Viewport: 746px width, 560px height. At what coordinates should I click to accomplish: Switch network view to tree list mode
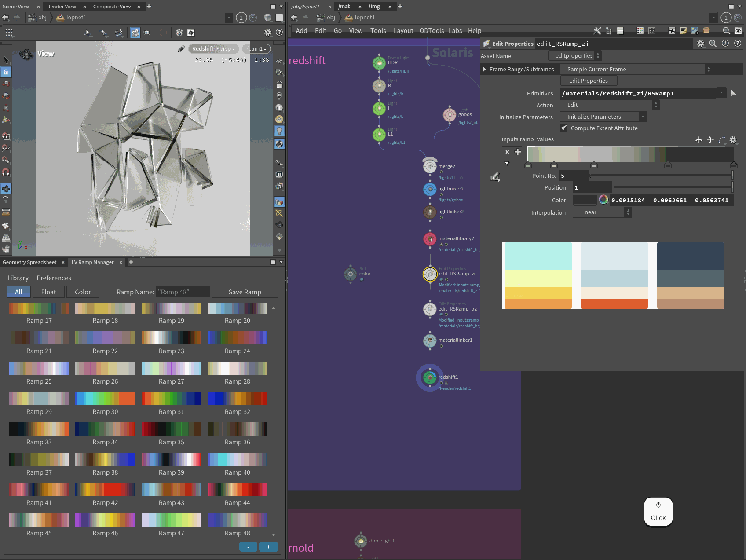[609, 31]
